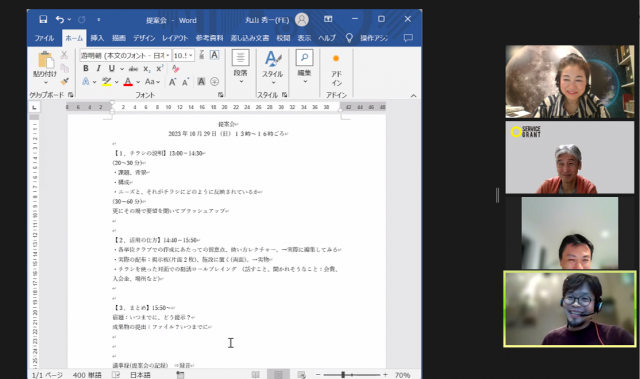Click Decrease Font Size icon
The image size is (640, 379).
click(186, 82)
